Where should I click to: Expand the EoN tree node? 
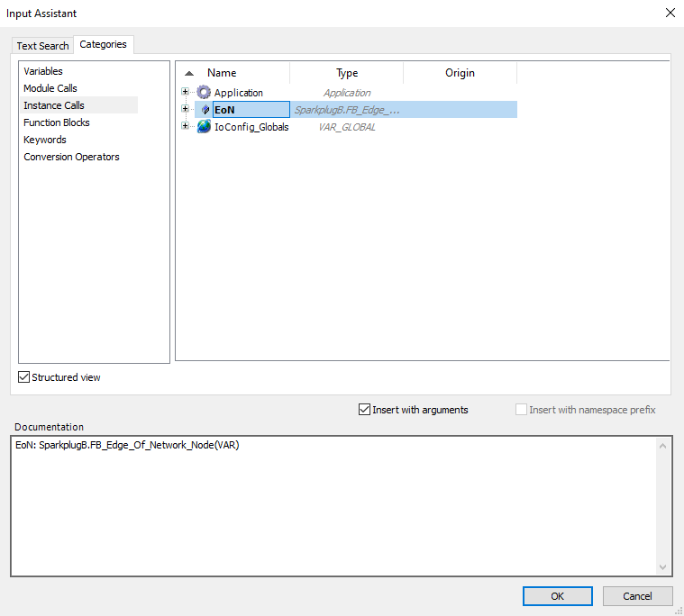[186, 109]
